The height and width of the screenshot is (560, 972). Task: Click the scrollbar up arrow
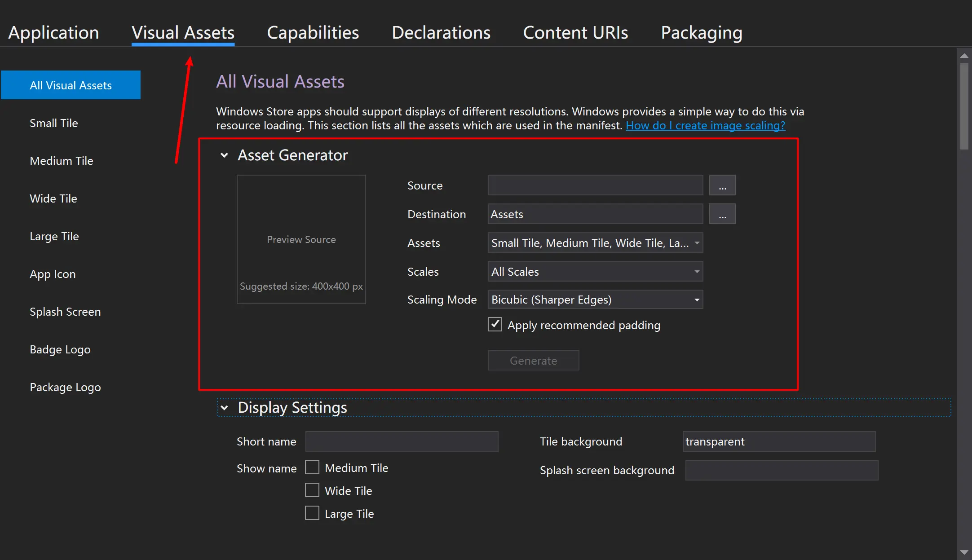(x=964, y=56)
